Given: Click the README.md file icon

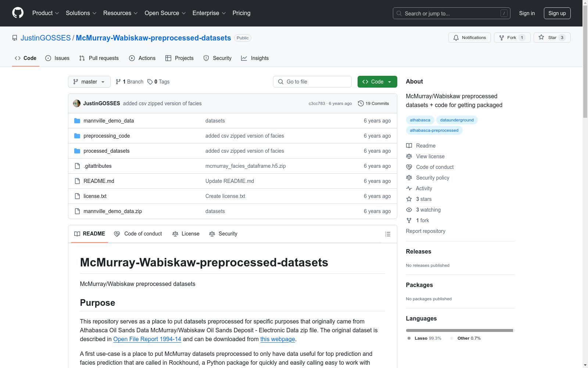Looking at the screenshot, I should (x=77, y=181).
